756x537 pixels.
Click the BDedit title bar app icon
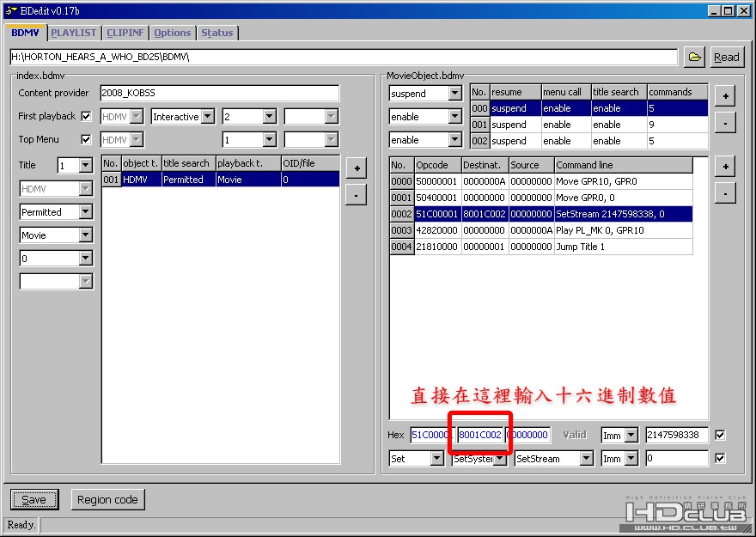coord(11,10)
